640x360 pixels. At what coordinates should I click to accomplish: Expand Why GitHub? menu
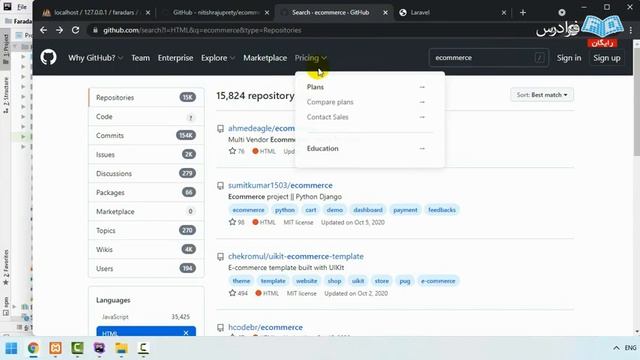96,58
